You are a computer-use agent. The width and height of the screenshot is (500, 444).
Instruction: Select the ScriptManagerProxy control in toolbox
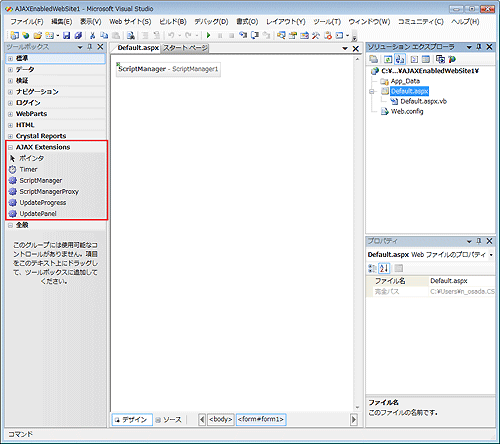point(56,191)
